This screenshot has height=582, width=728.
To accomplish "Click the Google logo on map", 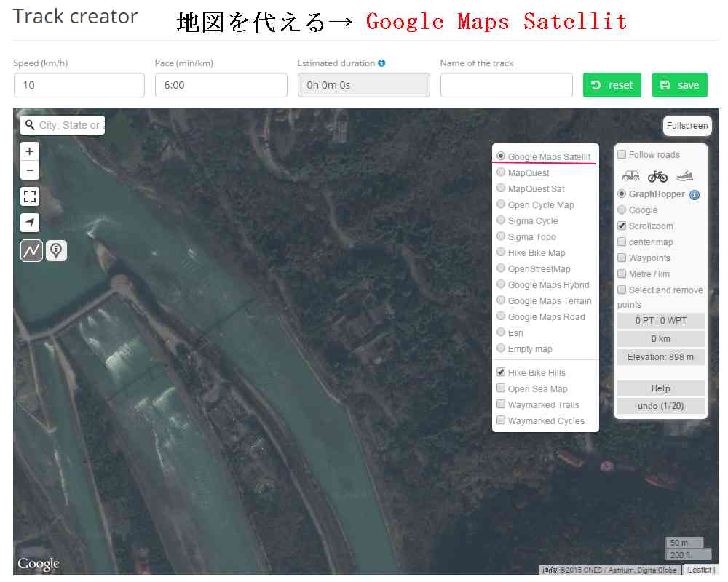I will click(39, 564).
